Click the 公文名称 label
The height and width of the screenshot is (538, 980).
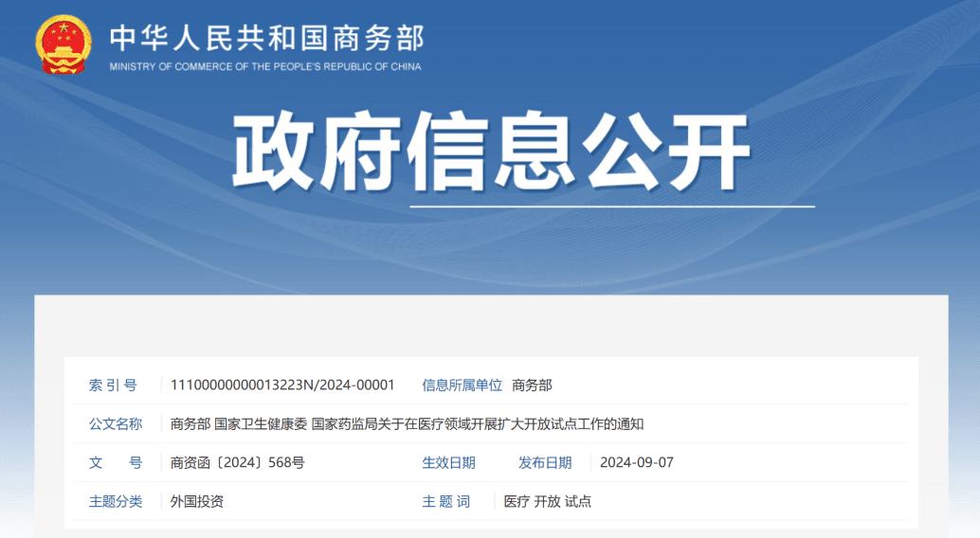(116, 424)
